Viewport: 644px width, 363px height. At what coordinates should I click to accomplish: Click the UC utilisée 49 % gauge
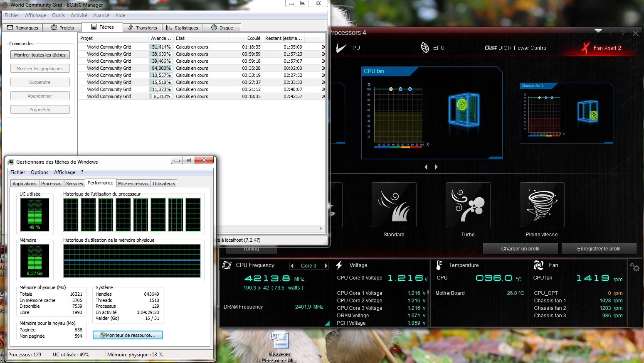pyautogui.click(x=35, y=214)
